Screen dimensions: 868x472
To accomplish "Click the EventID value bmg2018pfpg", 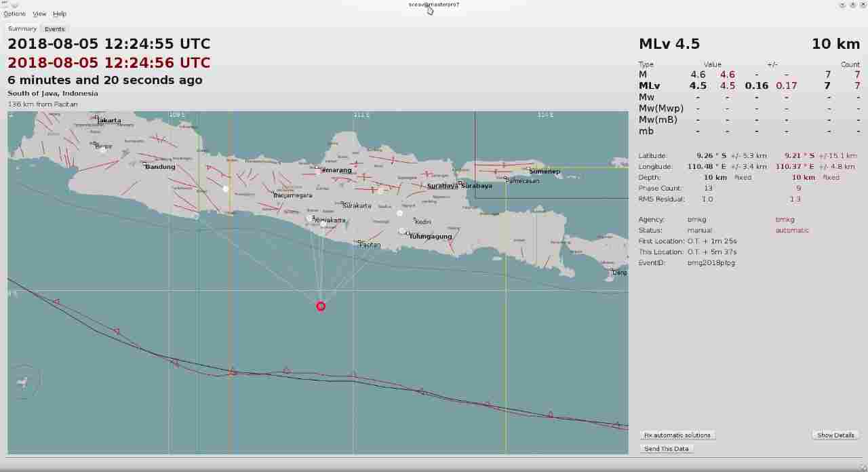I will click(x=711, y=263).
